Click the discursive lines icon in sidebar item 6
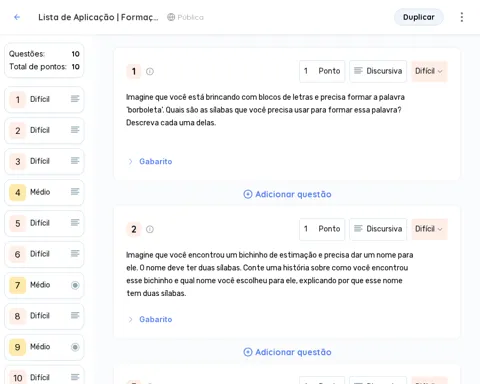The width and height of the screenshot is (480, 384). pos(75,254)
